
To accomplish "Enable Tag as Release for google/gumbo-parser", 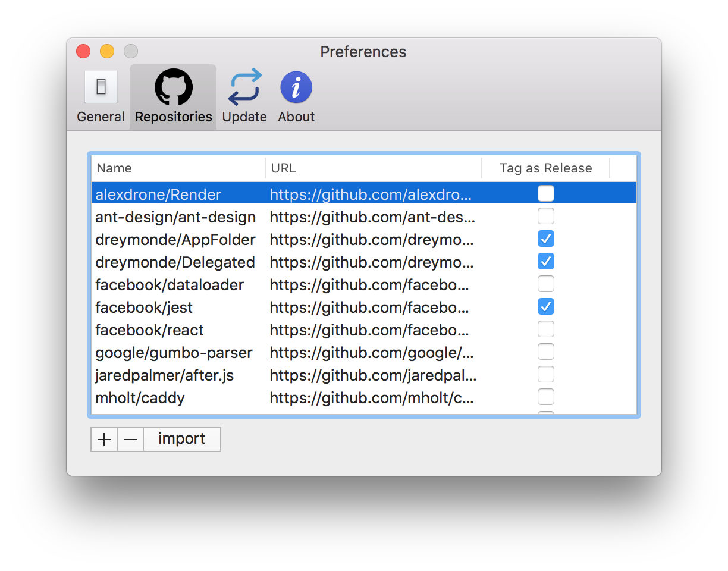I will click(x=545, y=352).
